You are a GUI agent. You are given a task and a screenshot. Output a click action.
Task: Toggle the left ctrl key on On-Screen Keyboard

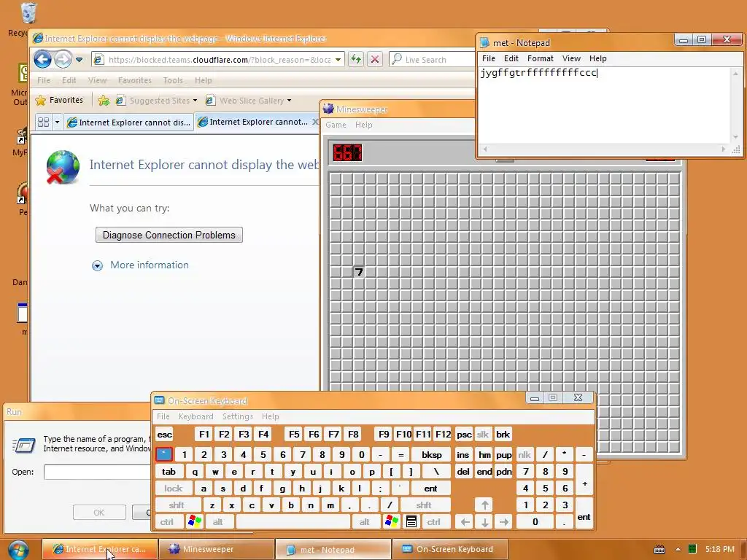pyautogui.click(x=169, y=522)
